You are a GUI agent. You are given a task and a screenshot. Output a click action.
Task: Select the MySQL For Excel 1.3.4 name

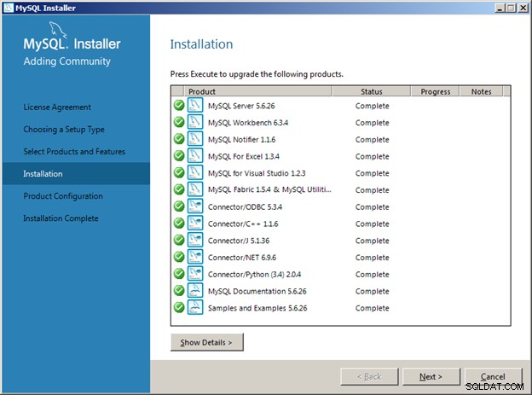244,156
